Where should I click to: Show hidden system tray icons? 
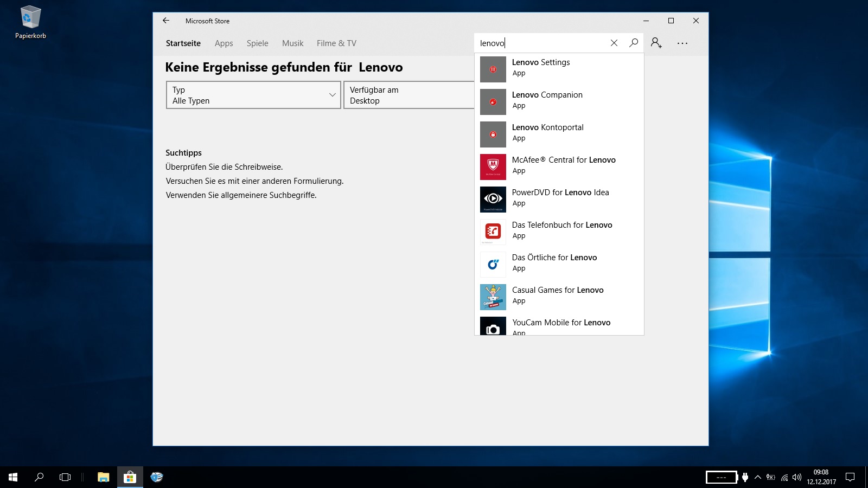tap(758, 477)
